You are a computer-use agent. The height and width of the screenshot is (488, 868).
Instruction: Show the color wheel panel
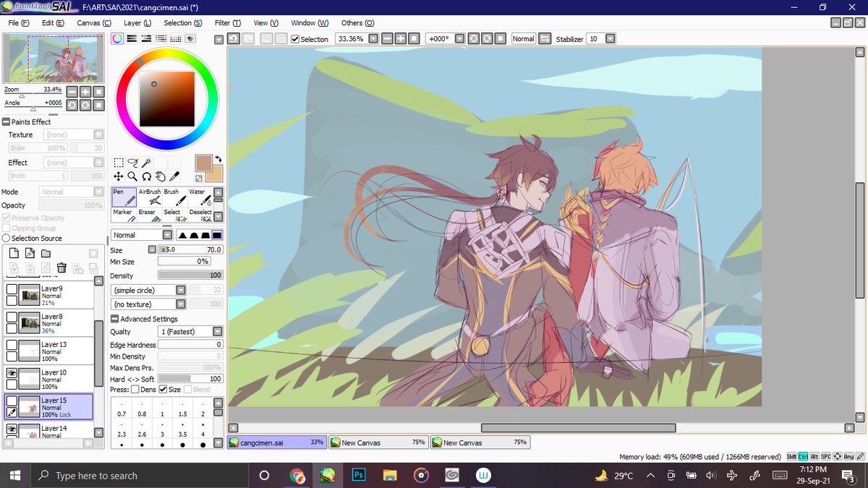[117, 39]
